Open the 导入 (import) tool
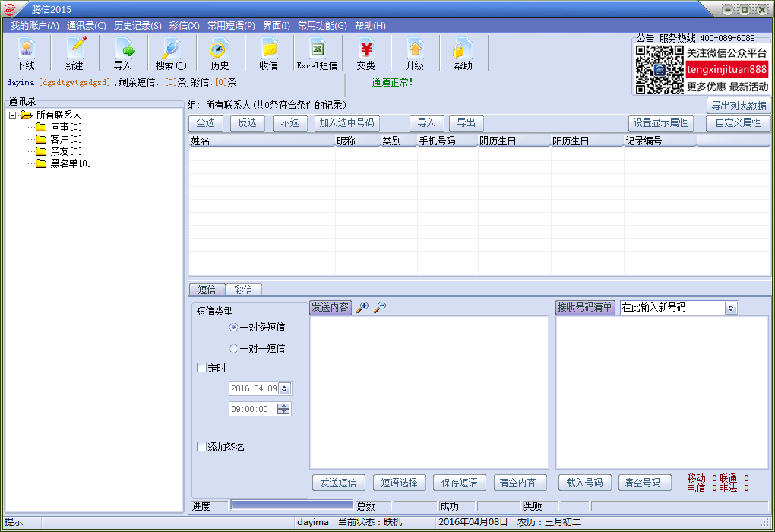Viewport: 775px width, 532px height. (123, 52)
